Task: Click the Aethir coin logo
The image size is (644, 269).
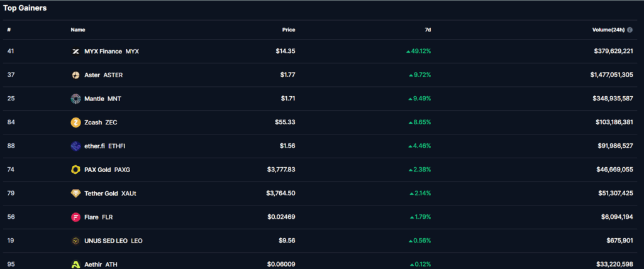Action: point(75,265)
